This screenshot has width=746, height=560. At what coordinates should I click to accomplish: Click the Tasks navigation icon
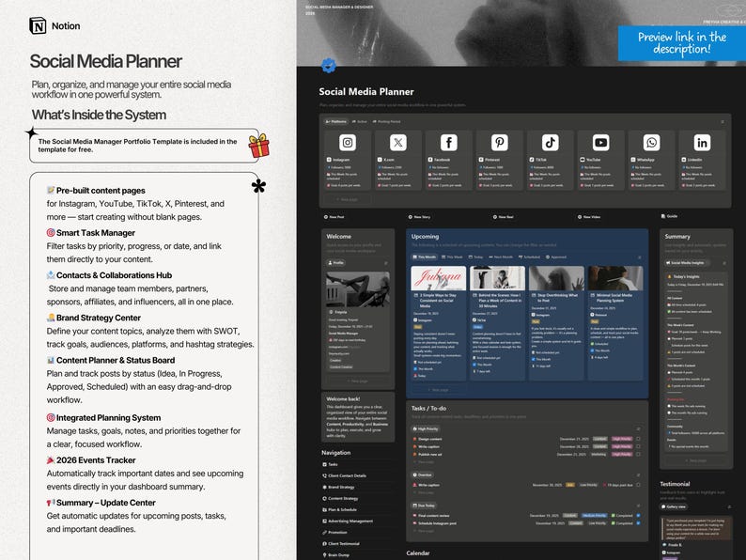pyautogui.click(x=324, y=464)
